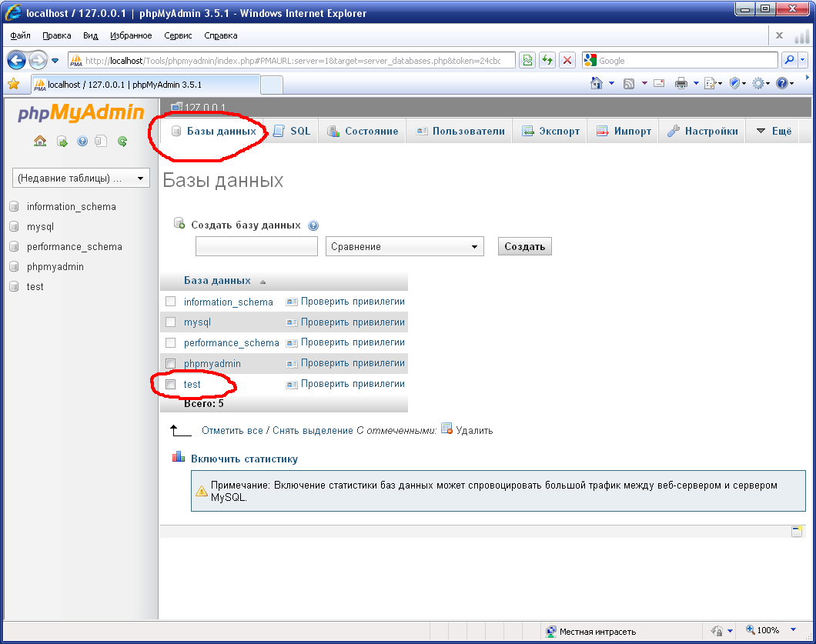
Task: Open the test database link in table
Action: pos(192,385)
